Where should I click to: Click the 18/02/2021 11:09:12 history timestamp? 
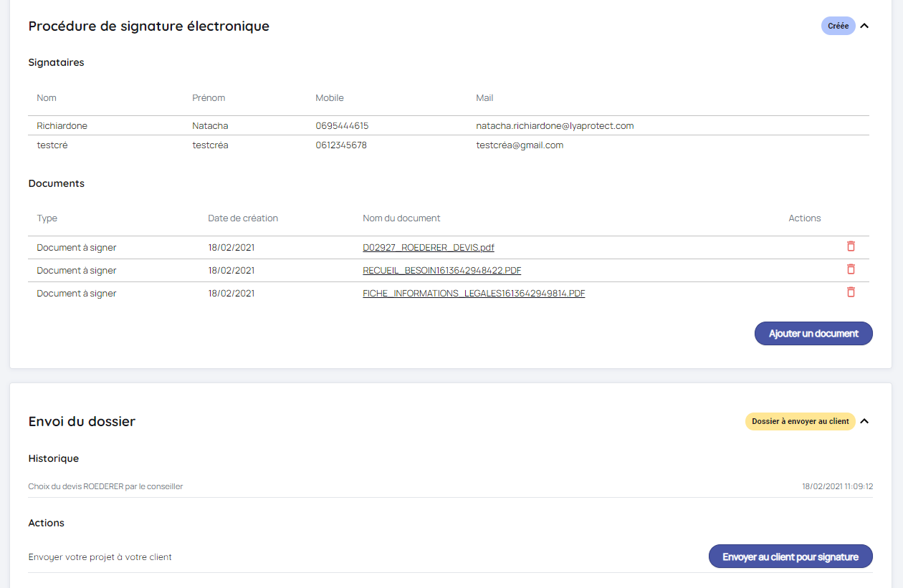tap(837, 486)
